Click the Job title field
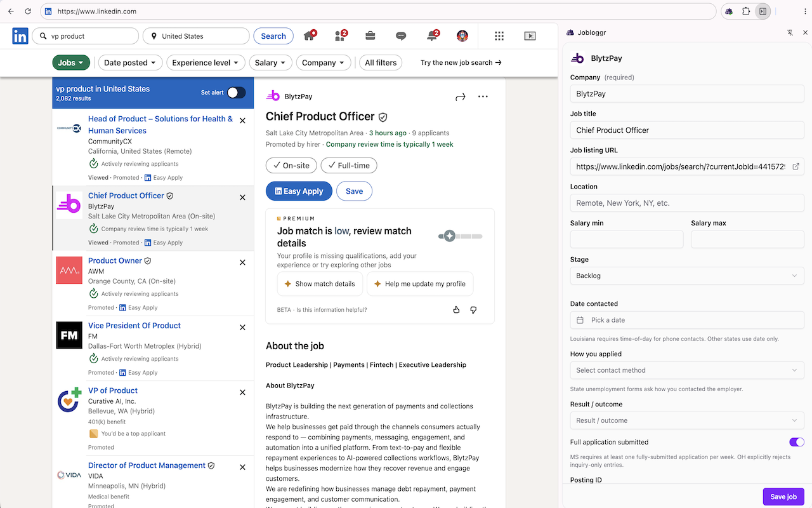812x508 pixels. (x=687, y=130)
